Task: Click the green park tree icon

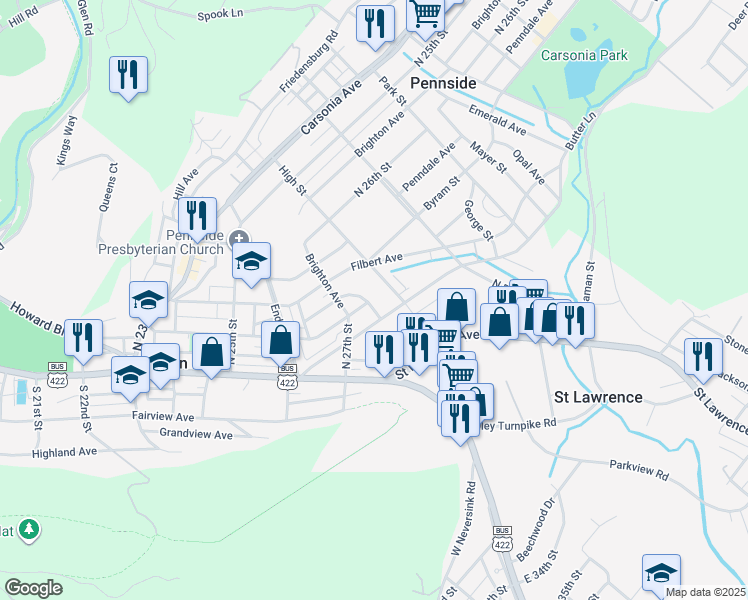Action: click(30, 528)
